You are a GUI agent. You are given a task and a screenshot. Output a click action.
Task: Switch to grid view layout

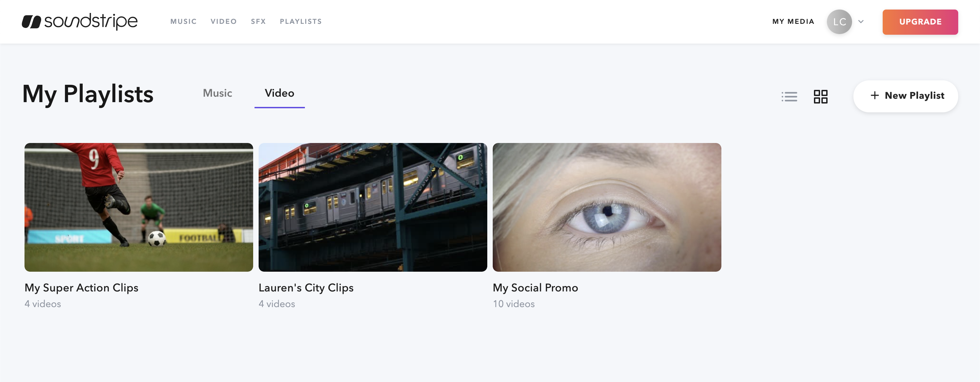click(821, 96)
